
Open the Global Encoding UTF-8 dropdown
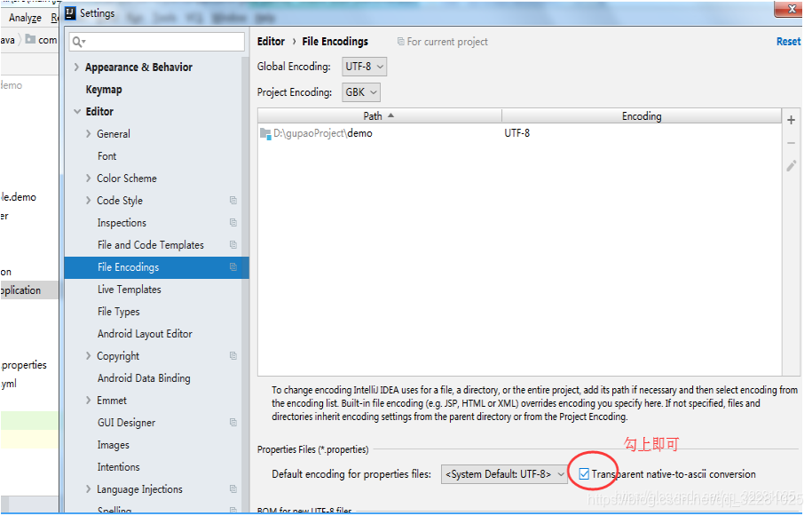click(364, 67)
